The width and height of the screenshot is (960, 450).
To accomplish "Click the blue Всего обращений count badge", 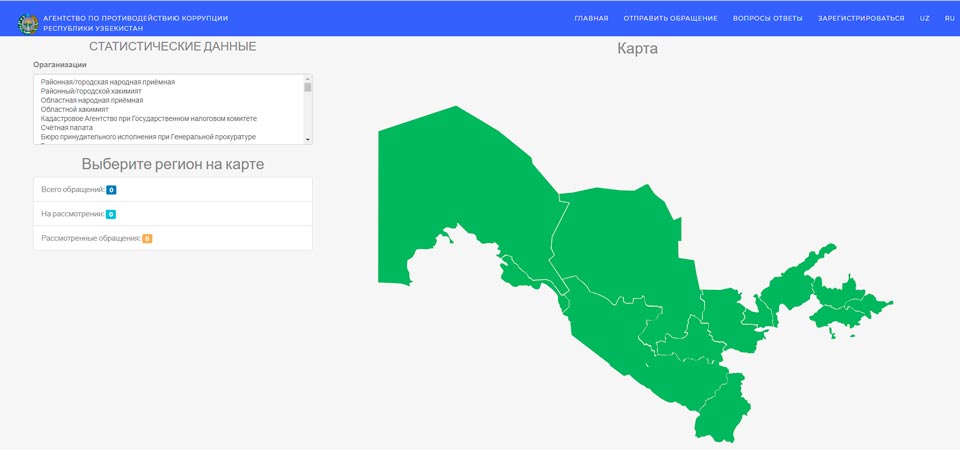I will tap(111, 189).
